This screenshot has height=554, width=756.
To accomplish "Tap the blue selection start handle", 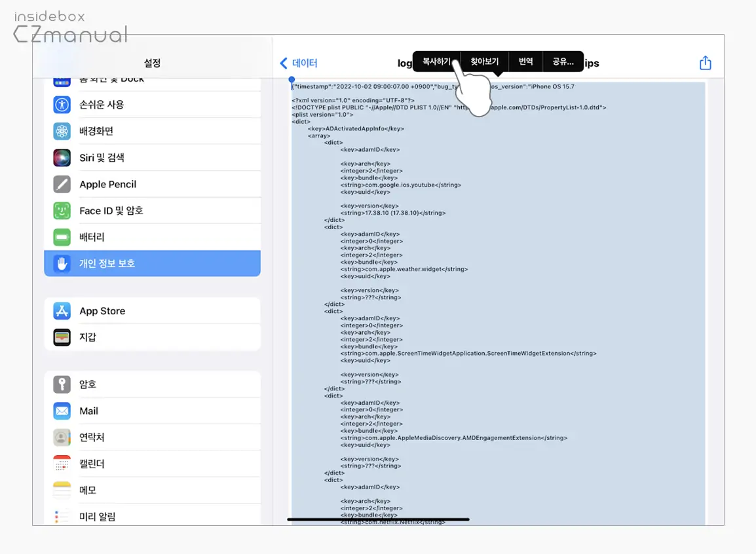I will (x=292, y=80).
